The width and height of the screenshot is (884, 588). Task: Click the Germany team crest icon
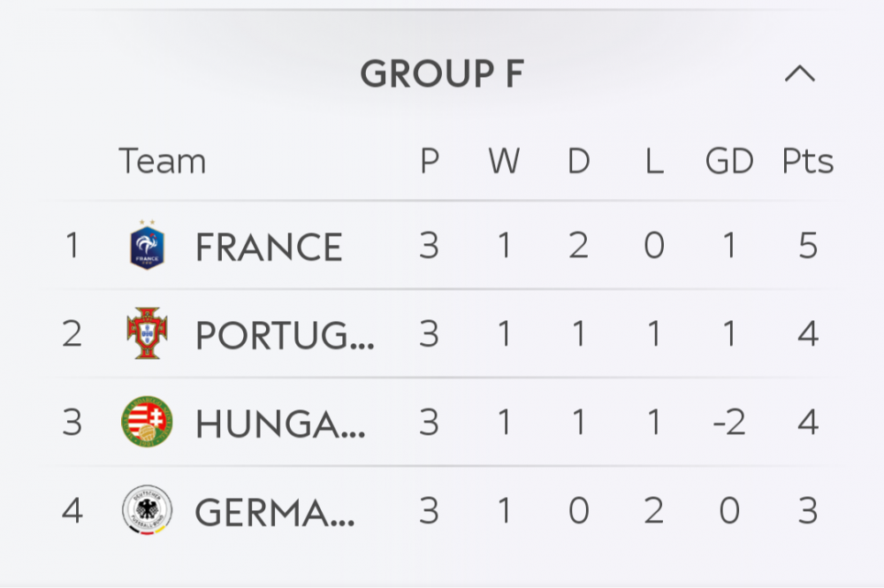[x=147, y=511]
